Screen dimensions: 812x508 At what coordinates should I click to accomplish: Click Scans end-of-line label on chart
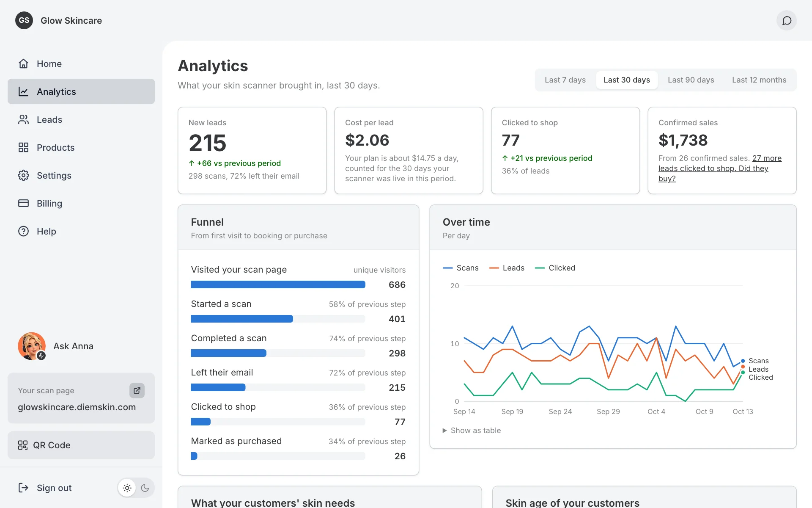[x=759, y=361]
